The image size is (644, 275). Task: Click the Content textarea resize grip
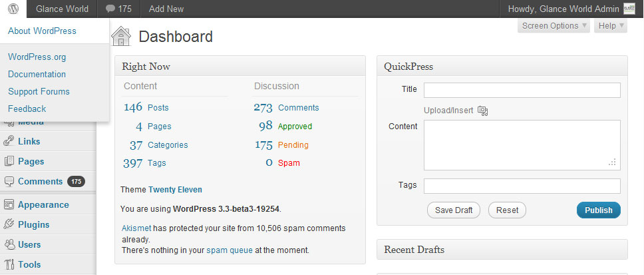[613, 162]
